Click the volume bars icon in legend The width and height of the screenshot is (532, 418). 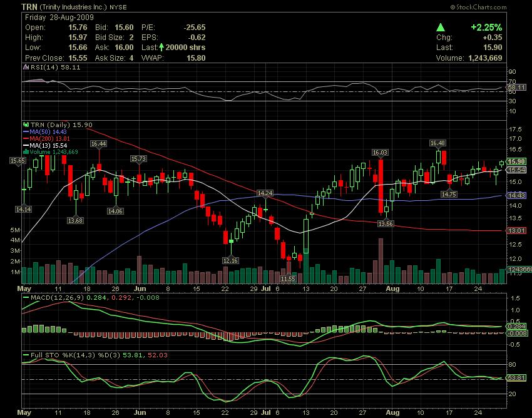(x=26, y=152)
